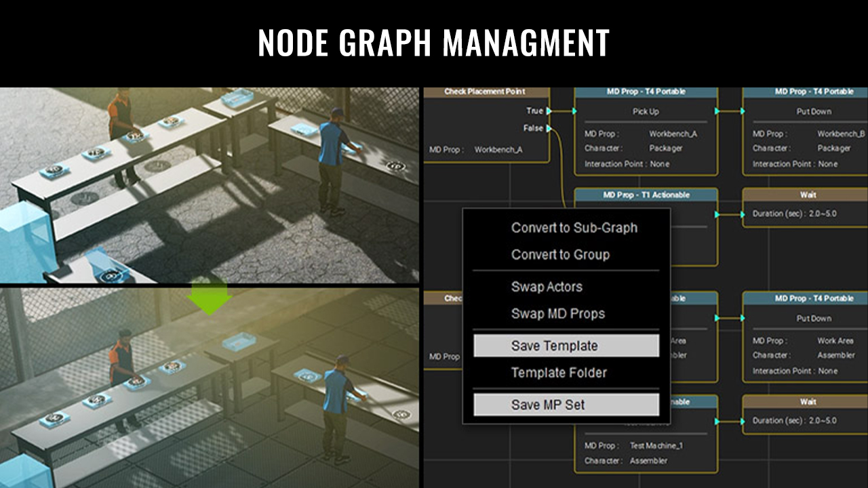Image resolution: width=868 pixels, height=488 pixels.
Task: Click input port of Put Down node with Work Area
Action: point(743,318)
